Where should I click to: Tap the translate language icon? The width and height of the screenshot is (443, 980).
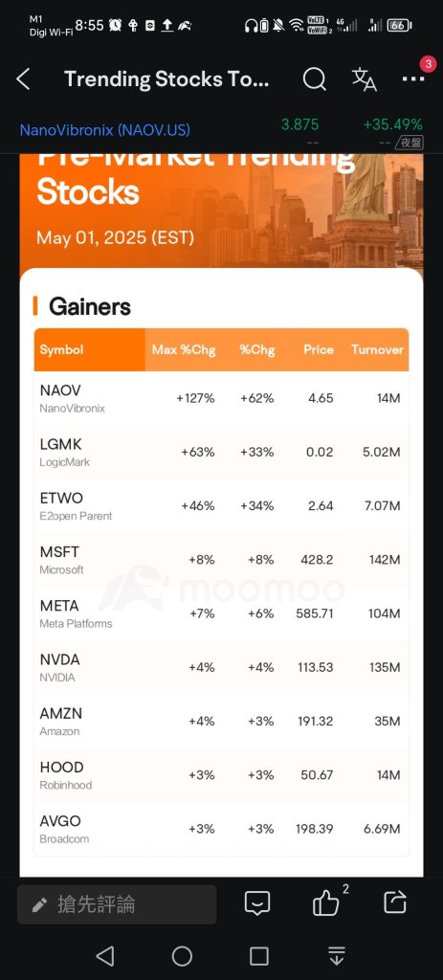(364, 79)
